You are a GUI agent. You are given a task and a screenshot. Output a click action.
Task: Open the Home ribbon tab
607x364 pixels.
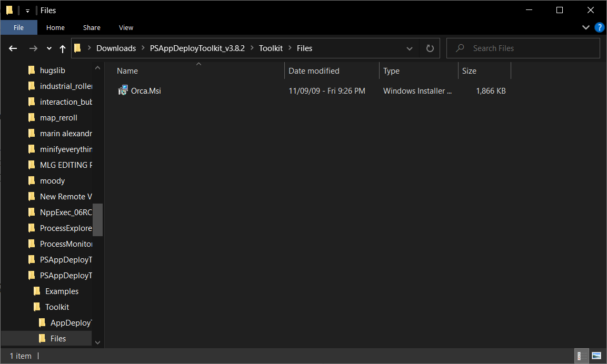click(55, 27)
